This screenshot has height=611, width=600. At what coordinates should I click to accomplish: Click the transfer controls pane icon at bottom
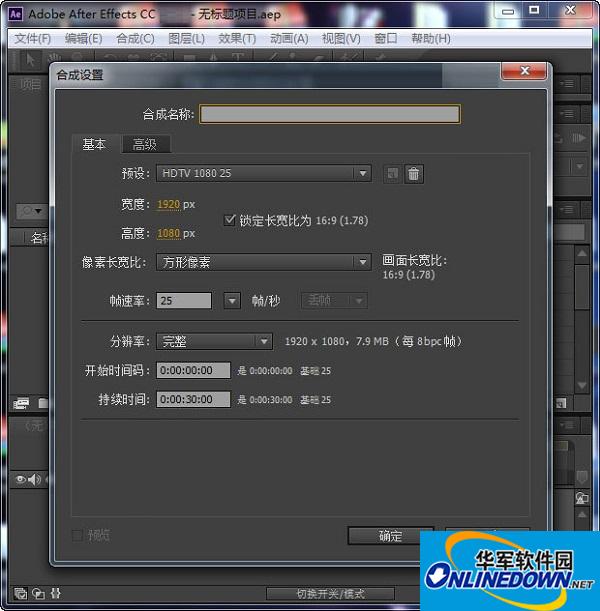[38, 593]
